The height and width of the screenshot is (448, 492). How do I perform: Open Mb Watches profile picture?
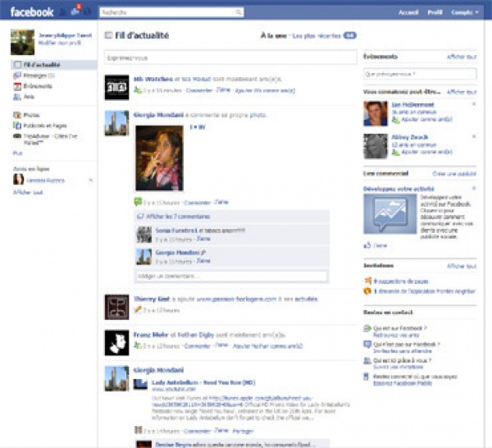tap(116, 87)
